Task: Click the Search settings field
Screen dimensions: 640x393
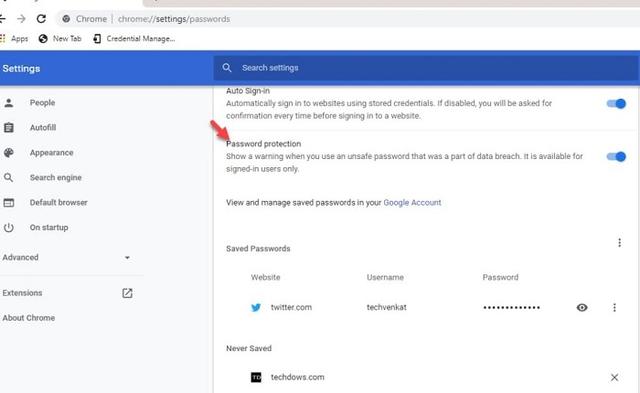Action: click(x=426, y=68)
